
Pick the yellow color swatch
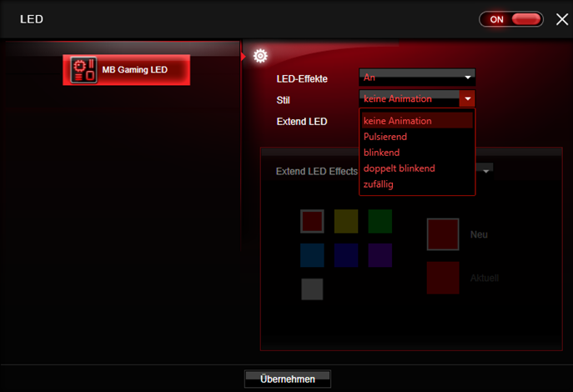click(x=346, y=221)
